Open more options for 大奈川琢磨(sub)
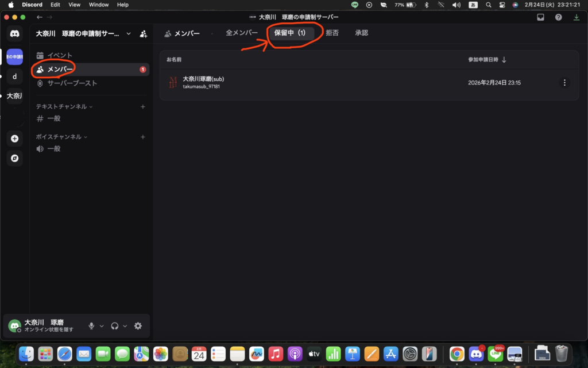 tap(564, 83)
